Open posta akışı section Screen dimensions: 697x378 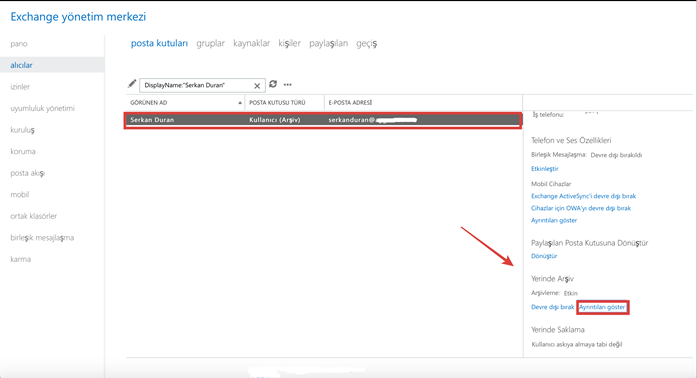click(x=28, y=173)
